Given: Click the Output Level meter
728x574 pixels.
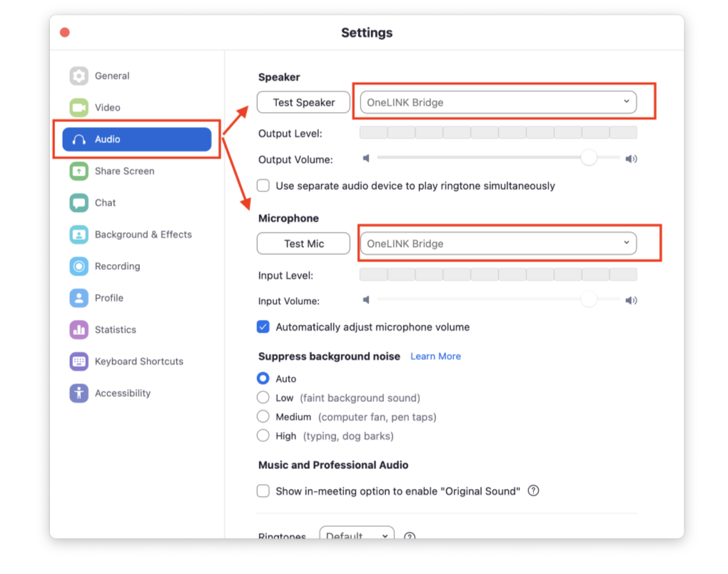Looking at the screenshot, I should pyautogui.click(x=498, y=133).
